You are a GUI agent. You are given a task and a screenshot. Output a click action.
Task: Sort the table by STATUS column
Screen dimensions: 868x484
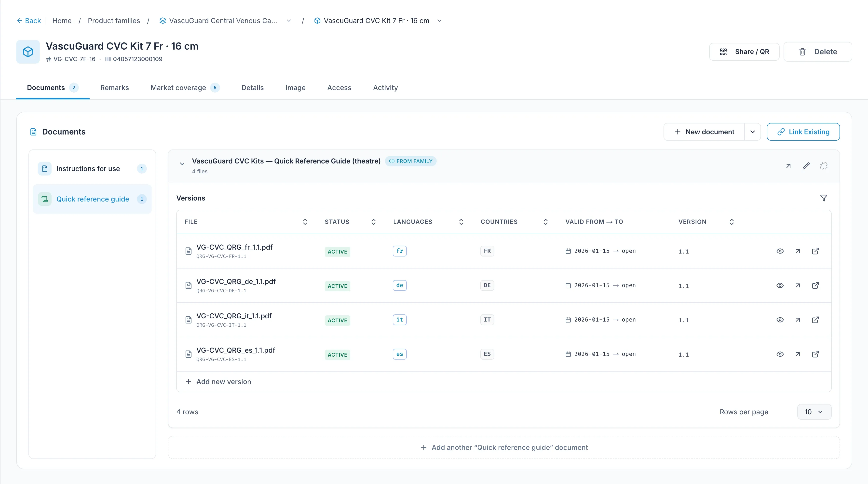point(373,222)
